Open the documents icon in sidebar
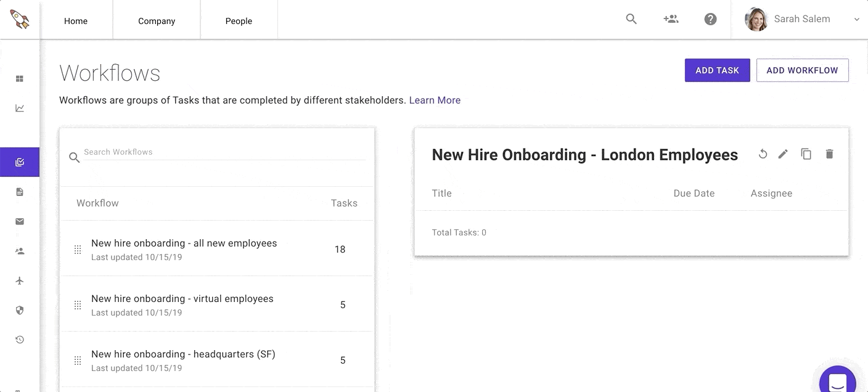 click(x=20, y=192)
